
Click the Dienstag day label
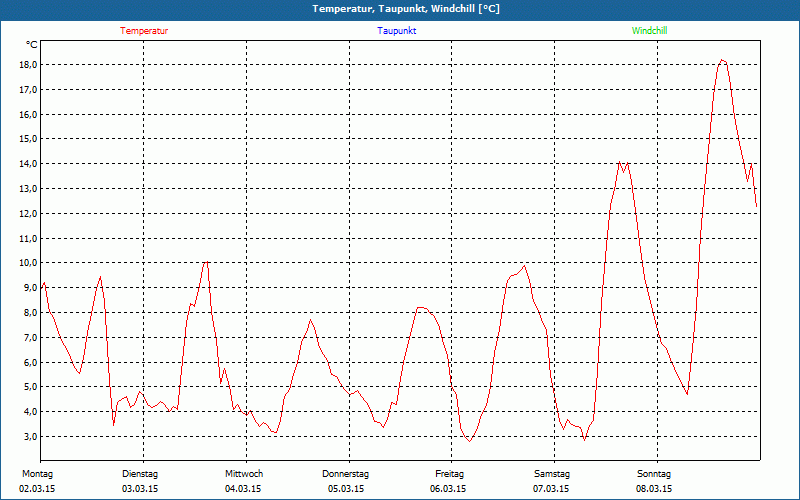coord(140,474)
